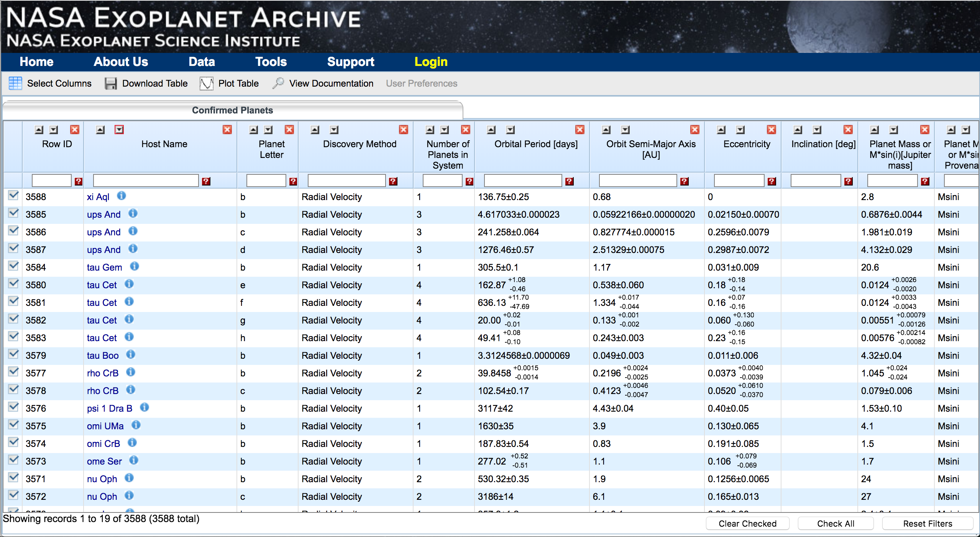Sort Eccentricity column descending arrow
Image resolution: width=980 pixels, height=537 pixels.
740,130
